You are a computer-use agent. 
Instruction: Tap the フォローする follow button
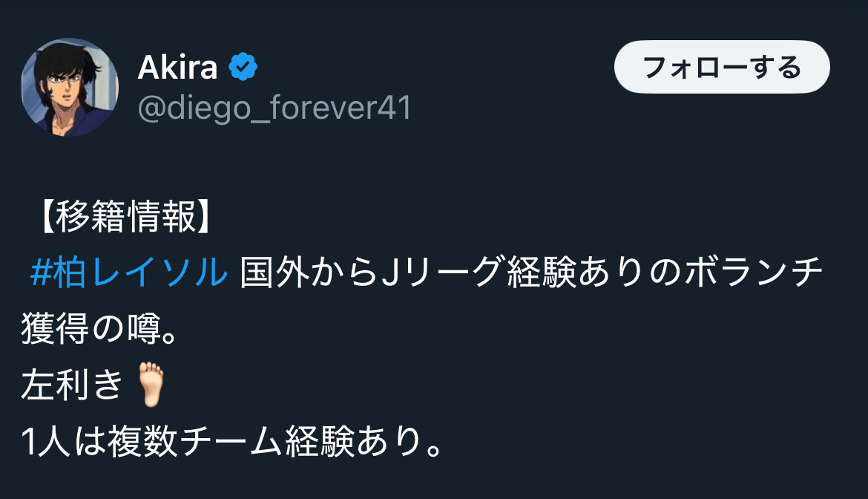722,67
